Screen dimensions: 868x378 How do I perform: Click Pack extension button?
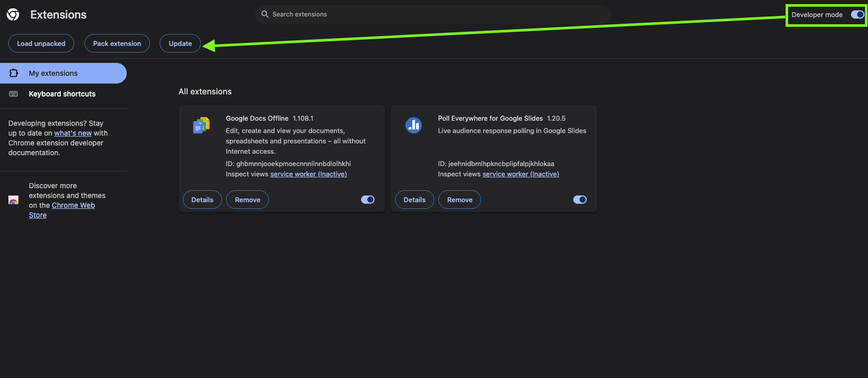[117, 43]
